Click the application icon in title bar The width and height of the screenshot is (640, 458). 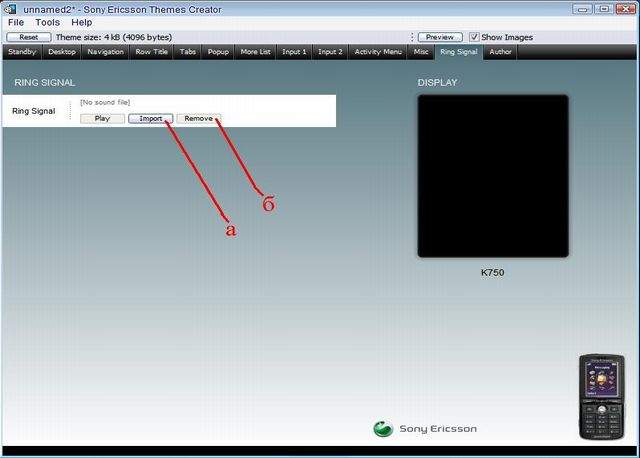click(10, 9)
